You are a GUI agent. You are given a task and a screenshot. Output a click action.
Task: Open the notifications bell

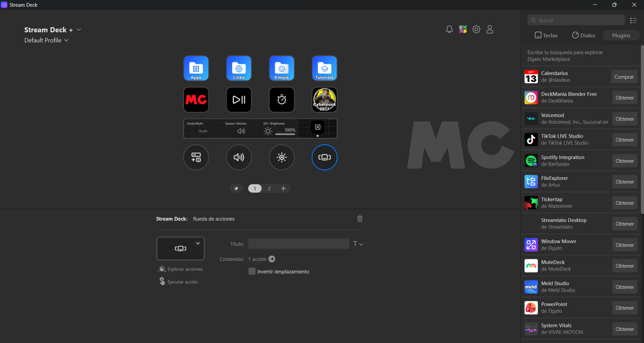(x=449, y=30)
